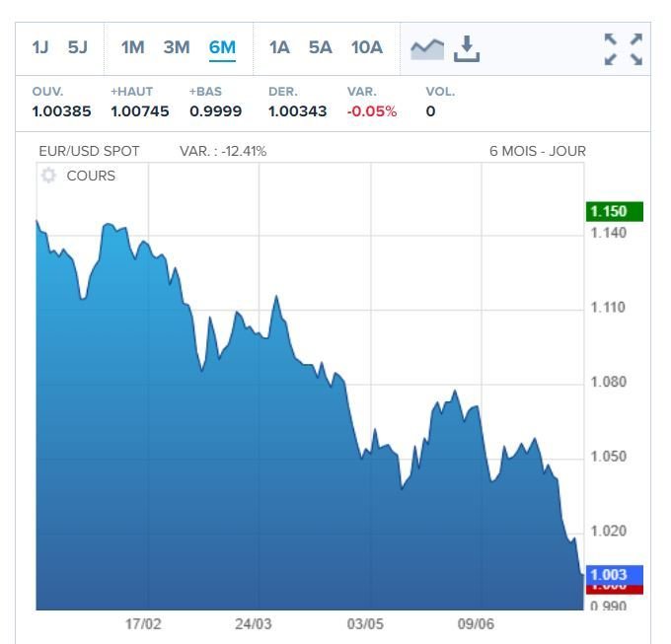Click the 17/02 date axis label
This screenshot has width=671, height=644.
click(143, 624)
